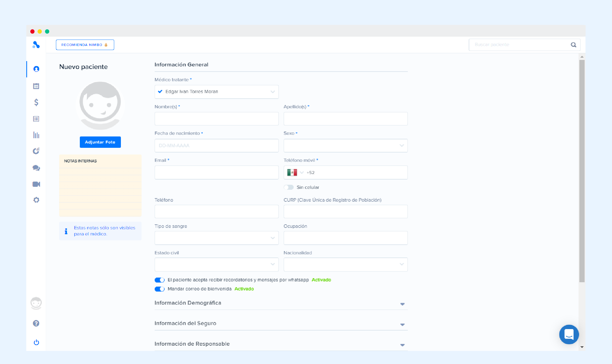
Task: Open the settings gear sidebar icon
Action: pyautogui.click(x=36, y=200)
